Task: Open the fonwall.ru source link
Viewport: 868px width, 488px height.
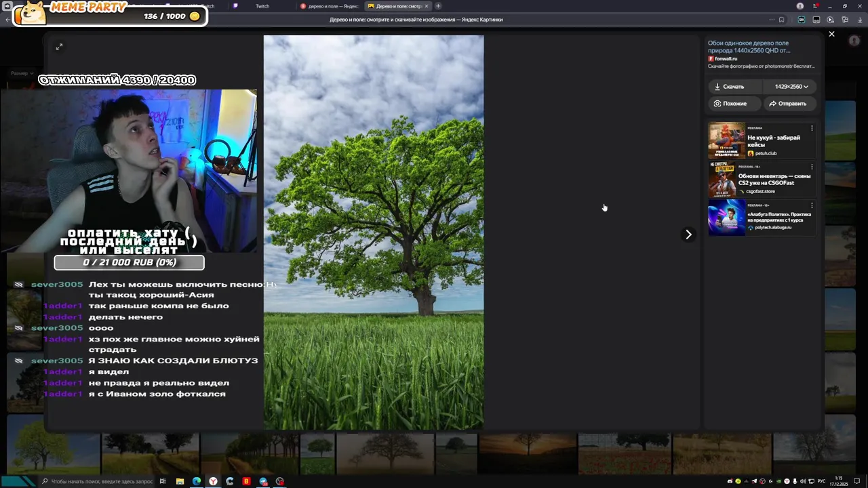Action: 723,59
